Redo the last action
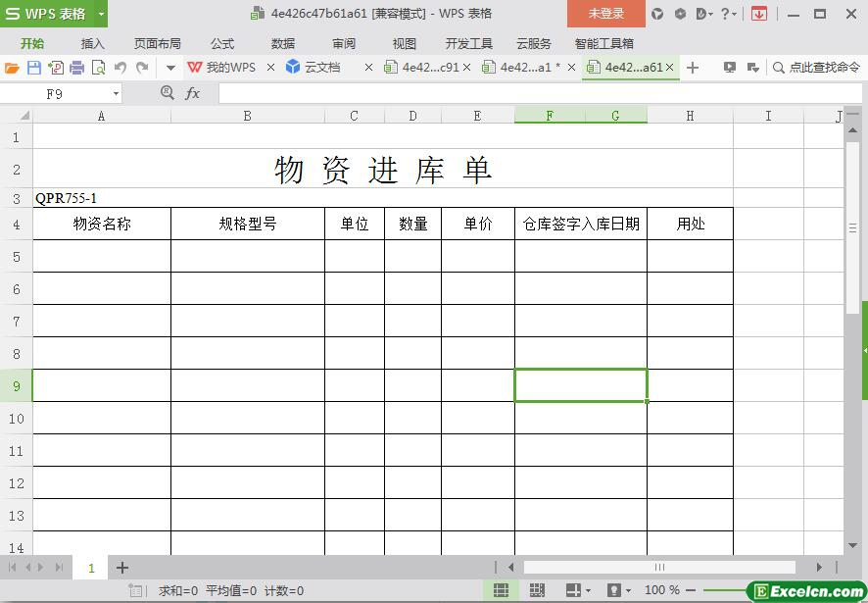 [x=142, y=68]
